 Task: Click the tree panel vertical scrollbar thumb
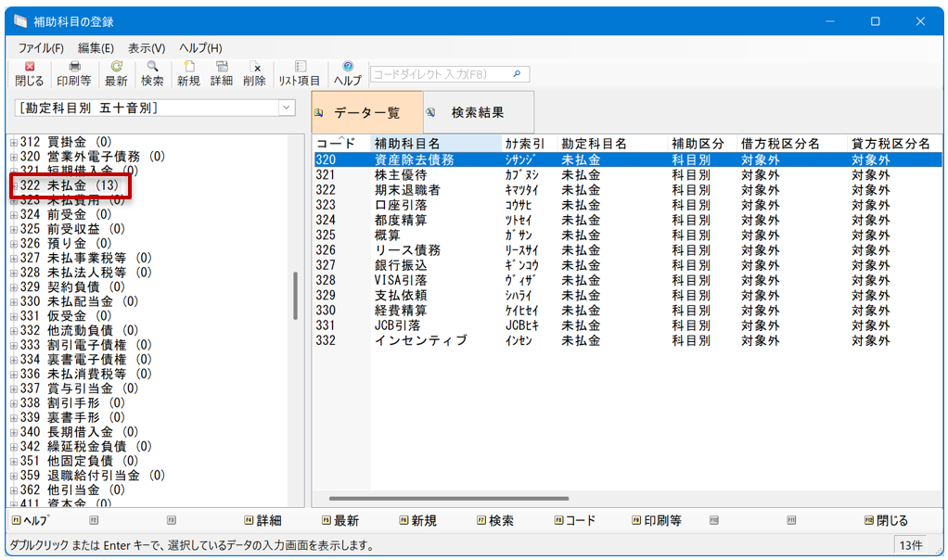(x=296, y=296)
